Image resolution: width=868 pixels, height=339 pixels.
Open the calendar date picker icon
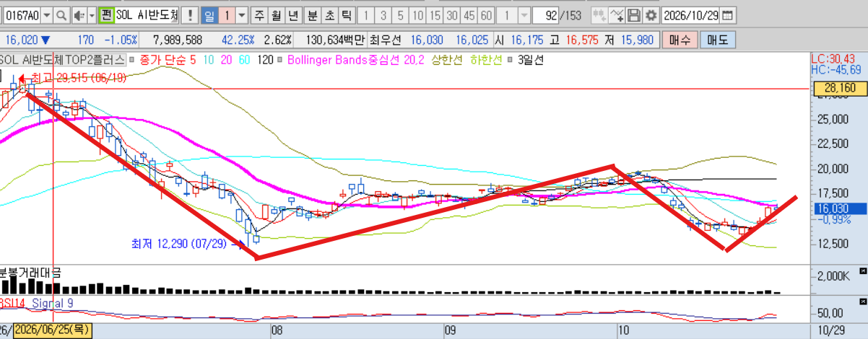click(727, 15)
